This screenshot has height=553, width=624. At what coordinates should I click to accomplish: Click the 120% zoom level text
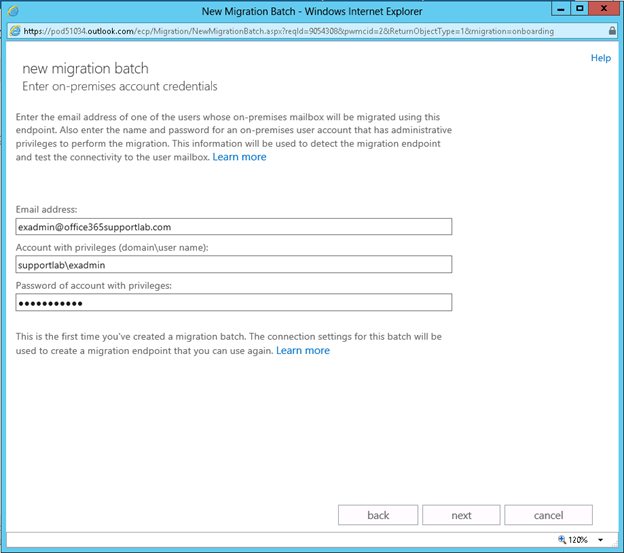click(578, 540)
